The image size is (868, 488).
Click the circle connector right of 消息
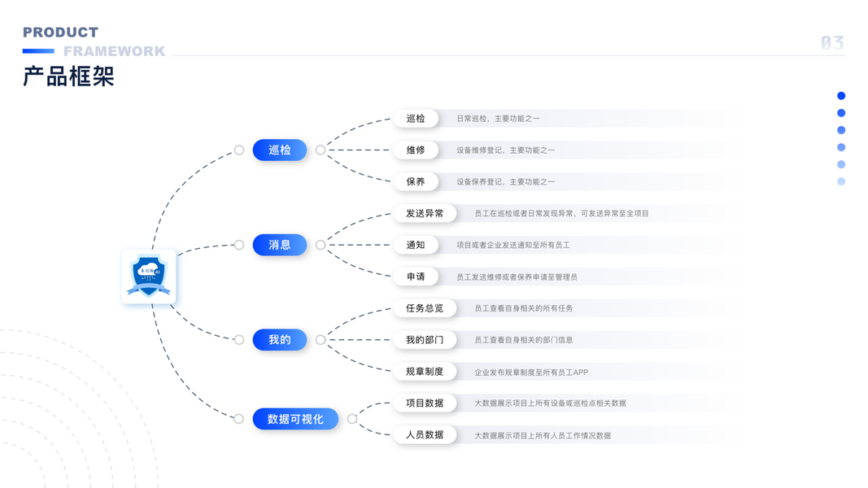click(321, 245)
